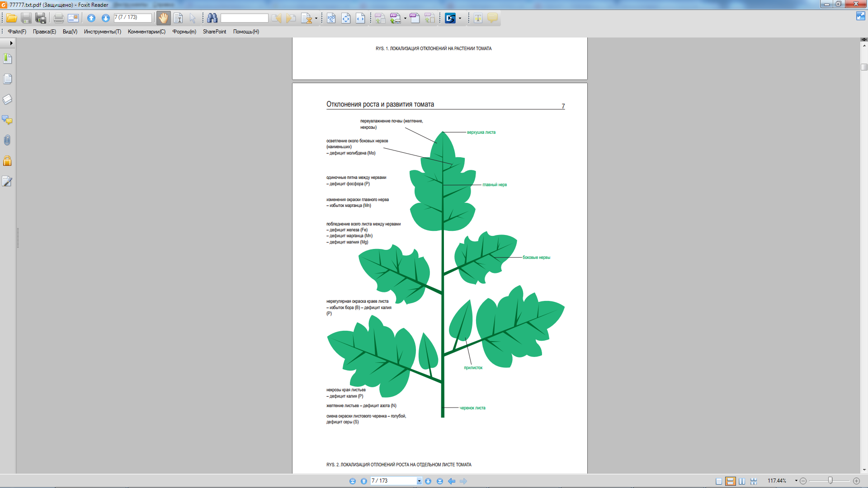Switch to facing pages view
This screenshot has width=868, height=488.
click(x=742, y=481)
